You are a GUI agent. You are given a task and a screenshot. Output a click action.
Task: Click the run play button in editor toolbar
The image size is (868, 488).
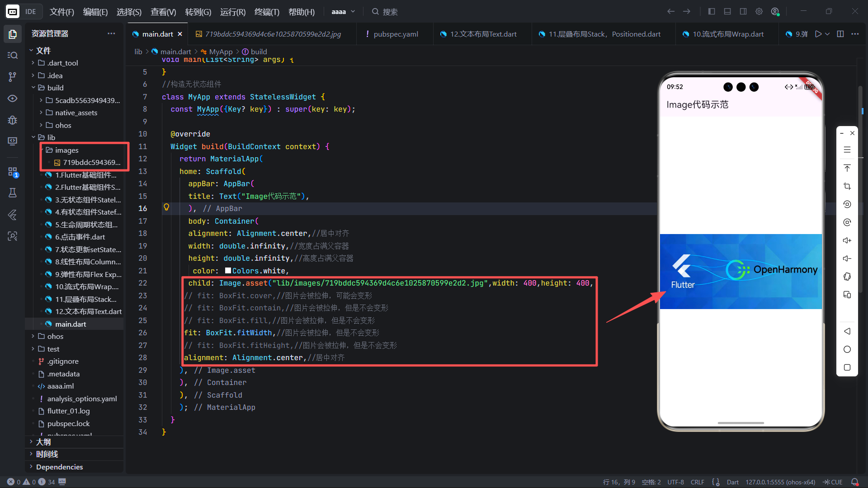tap(818, 34)
